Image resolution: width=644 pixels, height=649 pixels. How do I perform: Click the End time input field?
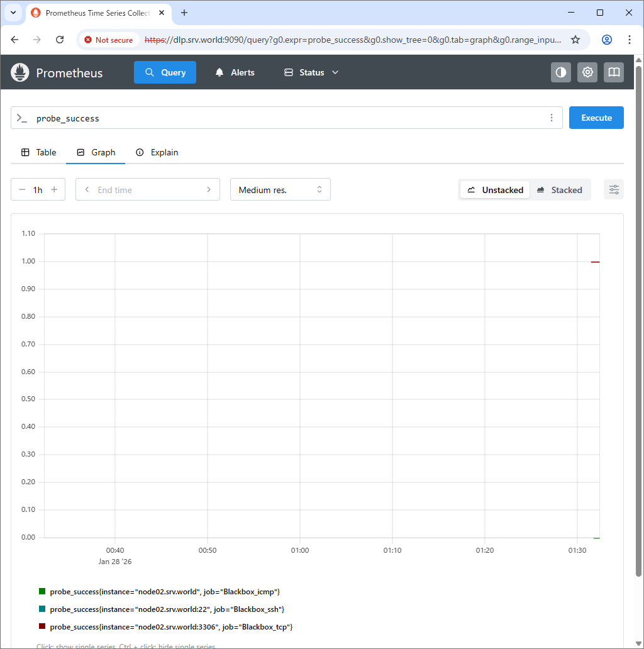[x=147, y=190]
